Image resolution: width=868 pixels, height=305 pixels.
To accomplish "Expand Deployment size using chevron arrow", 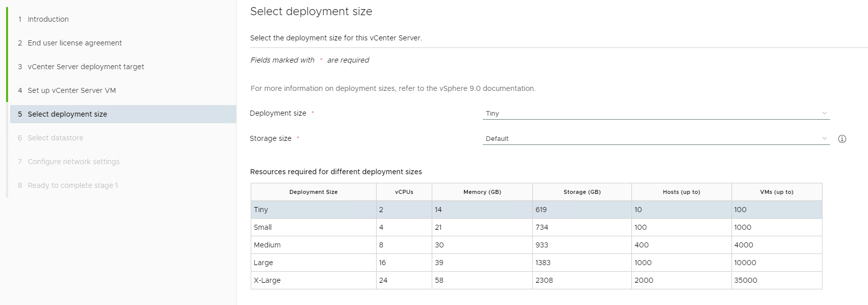I will [824, 114].
